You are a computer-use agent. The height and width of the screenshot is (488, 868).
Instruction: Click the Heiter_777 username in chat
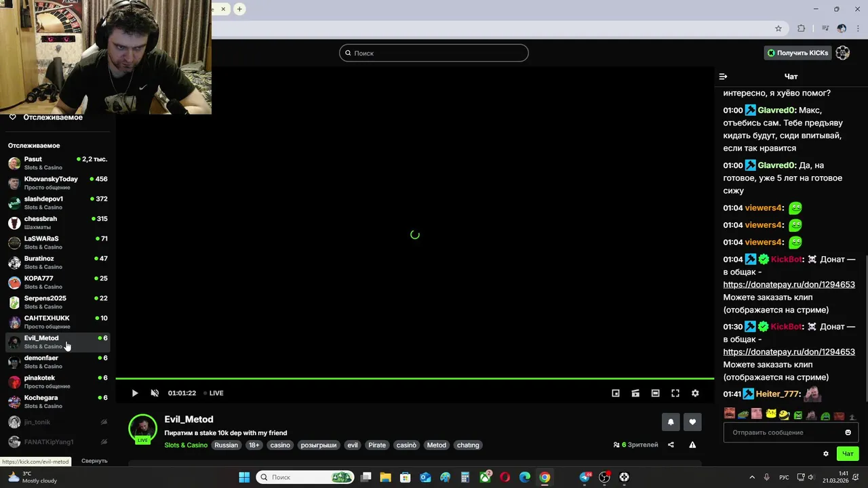778,394
